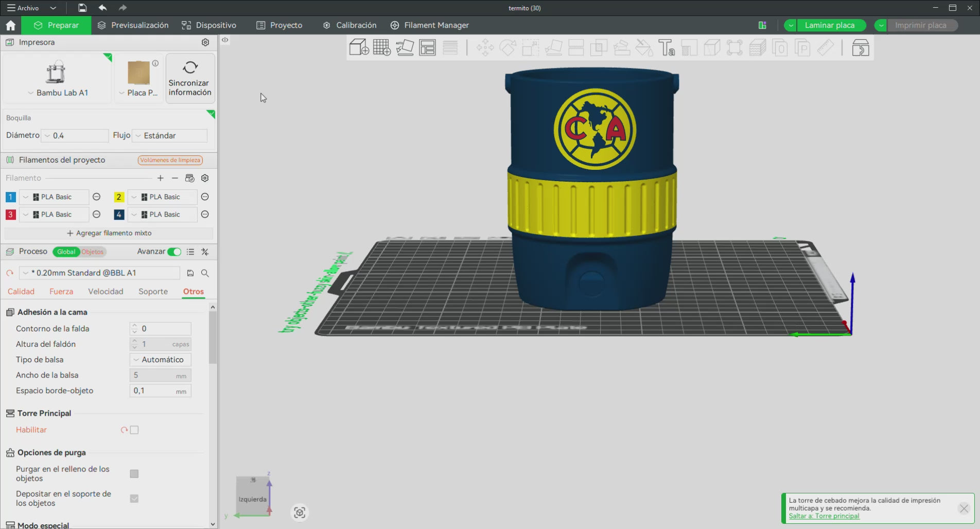This screenshot has width=980, height=529.
Task: Switch to the Previsualización tab
Action: [x=133, y=25]
